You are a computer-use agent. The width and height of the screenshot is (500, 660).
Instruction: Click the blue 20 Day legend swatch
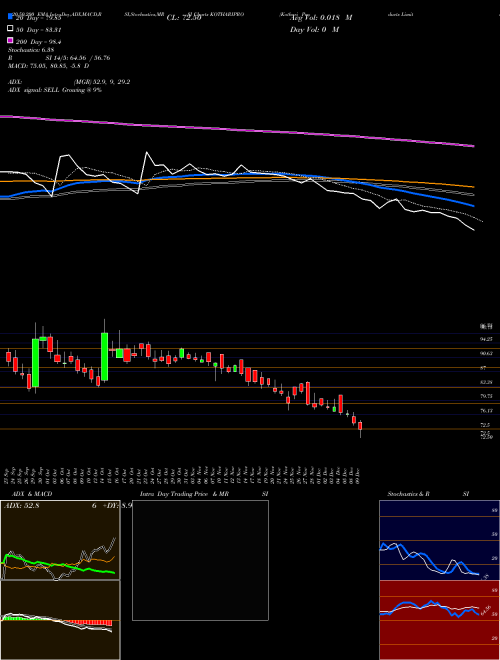click(x=10, y=17)
